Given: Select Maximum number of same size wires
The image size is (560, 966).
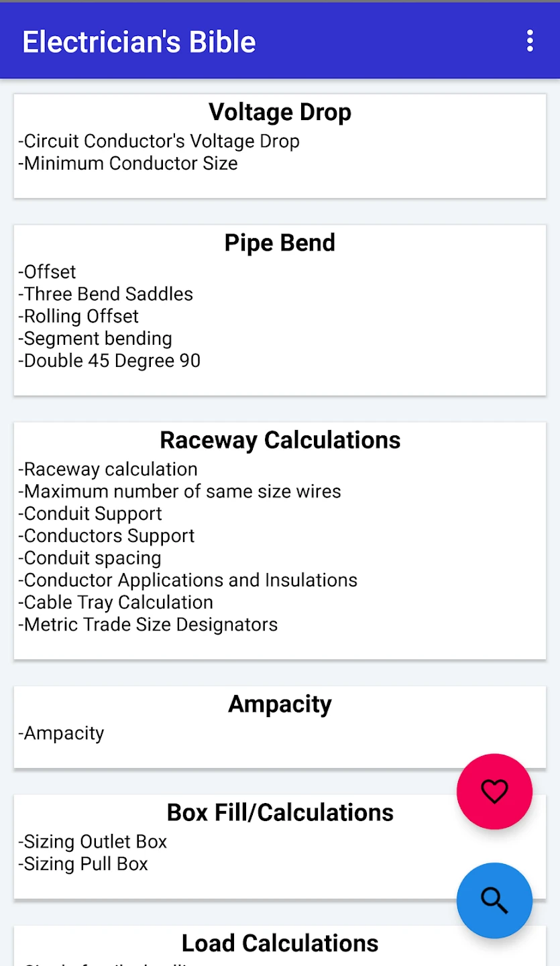Looking at the screenshot, I should 180,492.
